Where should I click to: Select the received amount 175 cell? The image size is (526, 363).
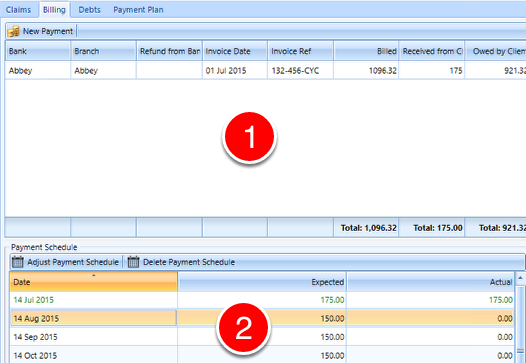[432, 70]
